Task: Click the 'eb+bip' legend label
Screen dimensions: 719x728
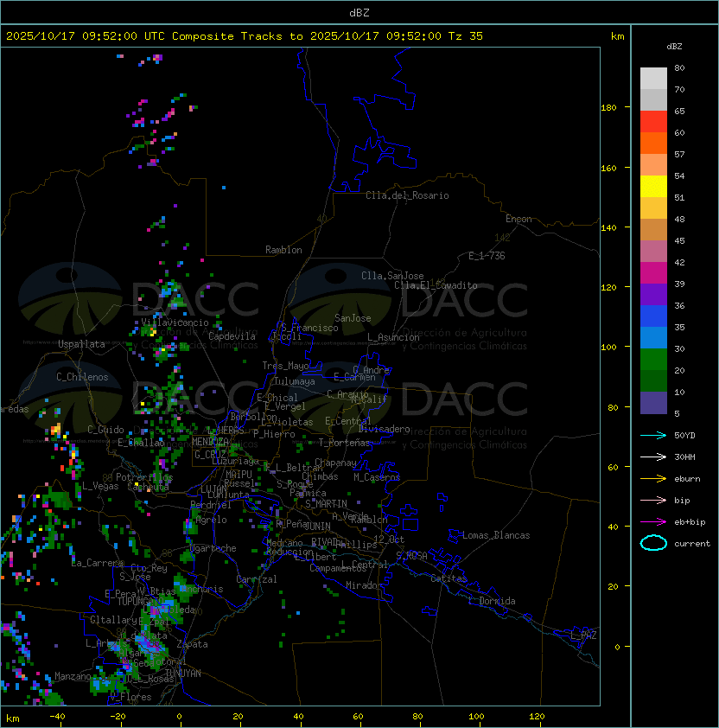Action: tap(690, 522)
